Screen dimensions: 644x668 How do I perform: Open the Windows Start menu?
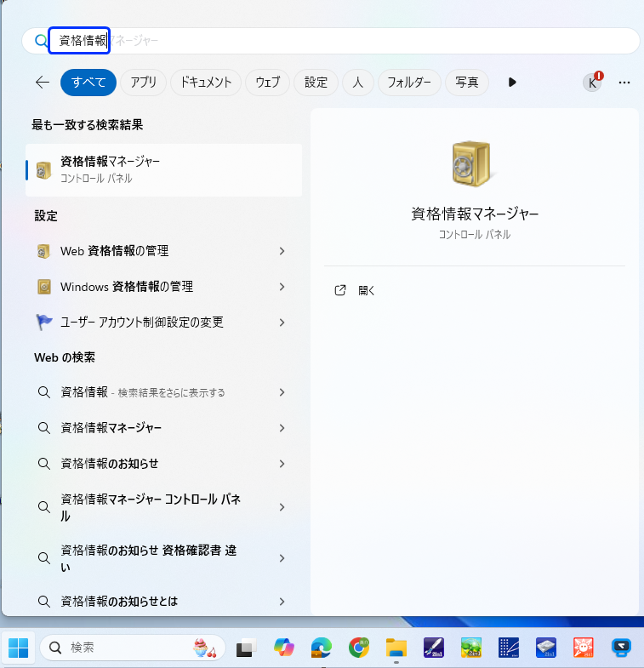click(x=18, y=648)
